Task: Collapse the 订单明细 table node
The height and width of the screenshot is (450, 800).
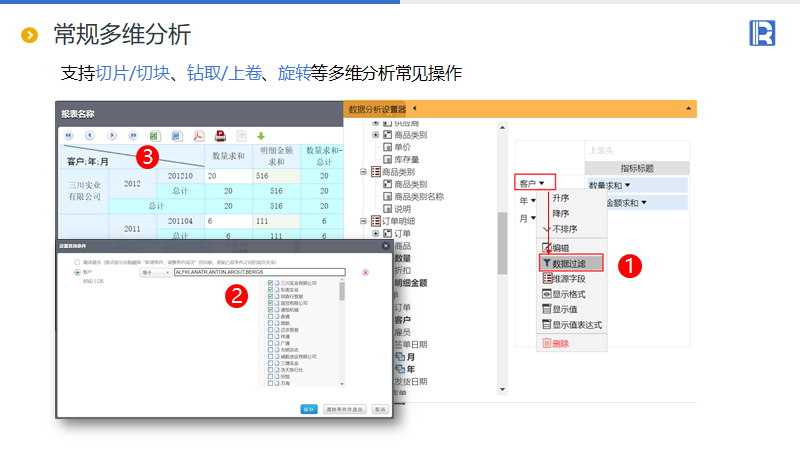Action: click(x=363, y=221)
